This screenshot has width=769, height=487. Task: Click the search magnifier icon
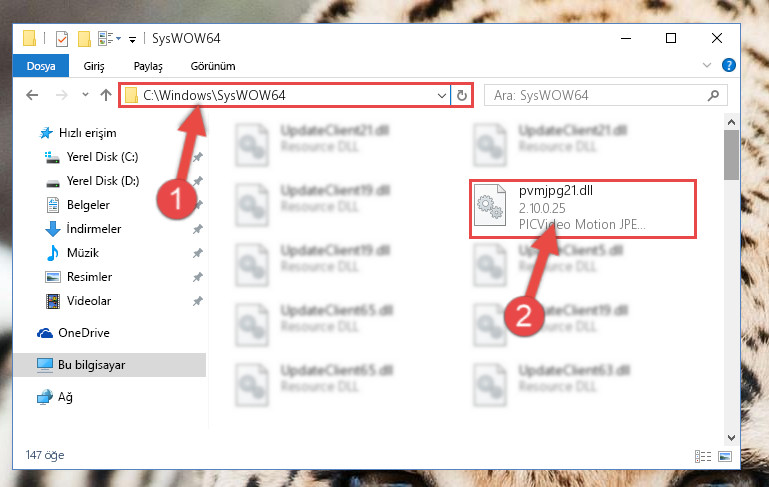(714, 95)
